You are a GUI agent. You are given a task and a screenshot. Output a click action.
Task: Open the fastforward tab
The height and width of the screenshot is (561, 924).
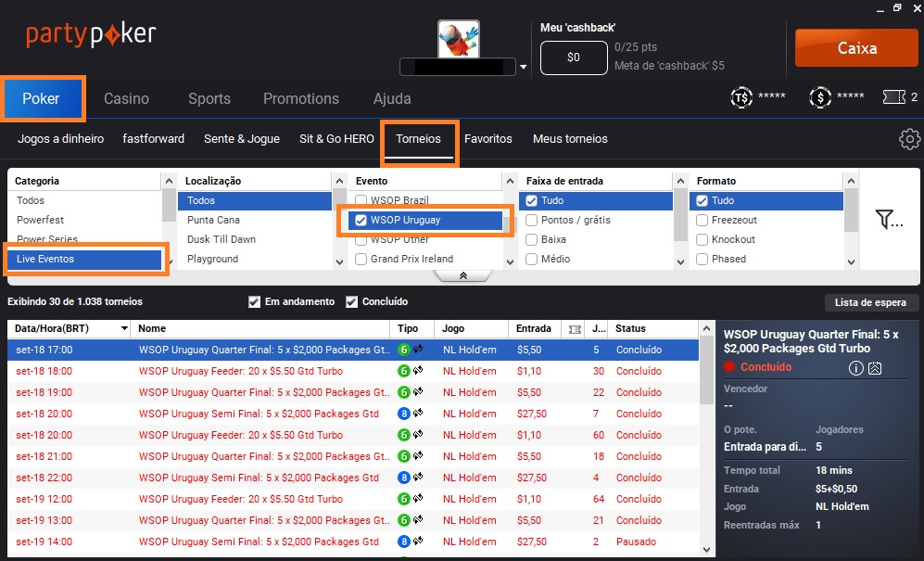pyautogui.click(x=153, y=139)
